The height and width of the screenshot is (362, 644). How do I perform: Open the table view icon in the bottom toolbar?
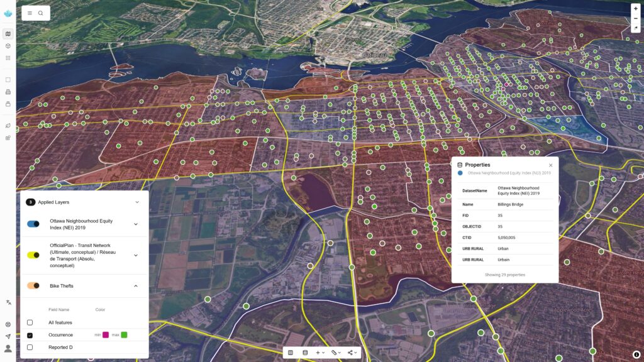click(291, 353)
